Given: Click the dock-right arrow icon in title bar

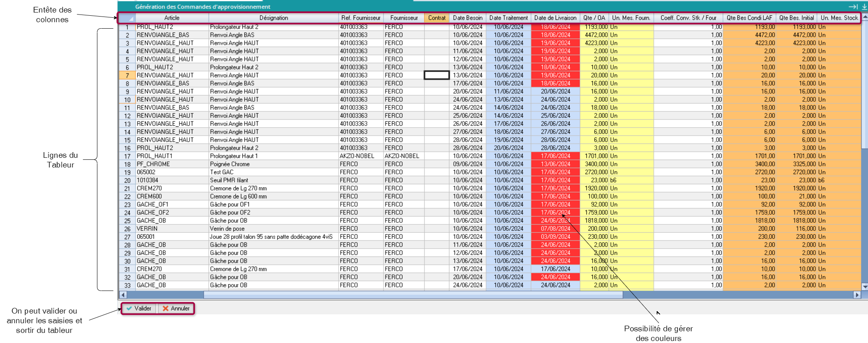Looking at the screenshot, I should (x=853, y=6).
